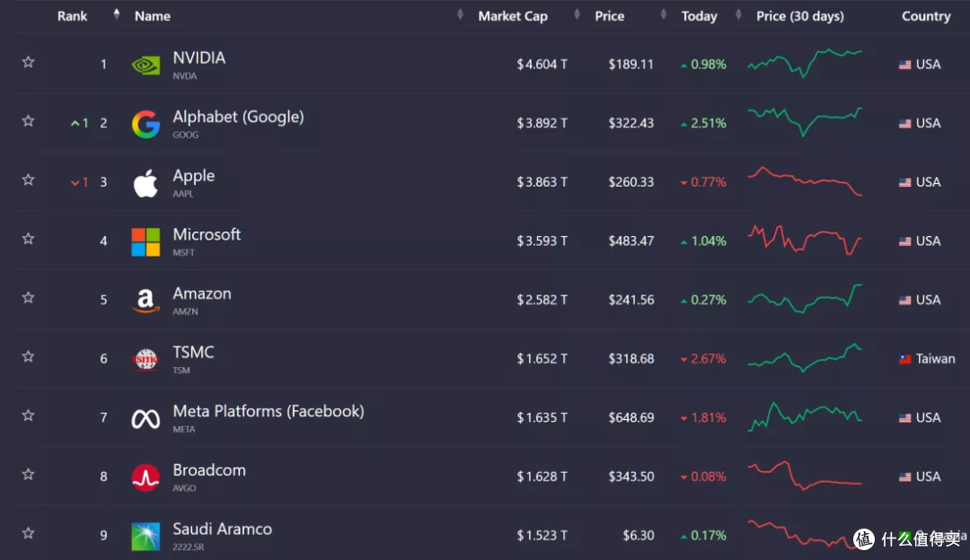Image resolution: width=970 pixels, height=560 pixels.
Task: Click the NVIDIA logo icon
Action: (146, 65)
